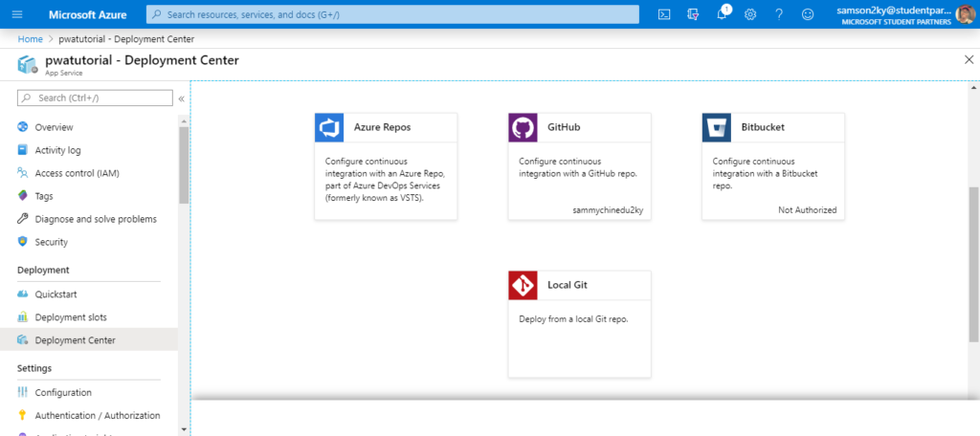Close the Deployment Center blade
This screenshot has height=436, width=980.
tap(969, 60)
